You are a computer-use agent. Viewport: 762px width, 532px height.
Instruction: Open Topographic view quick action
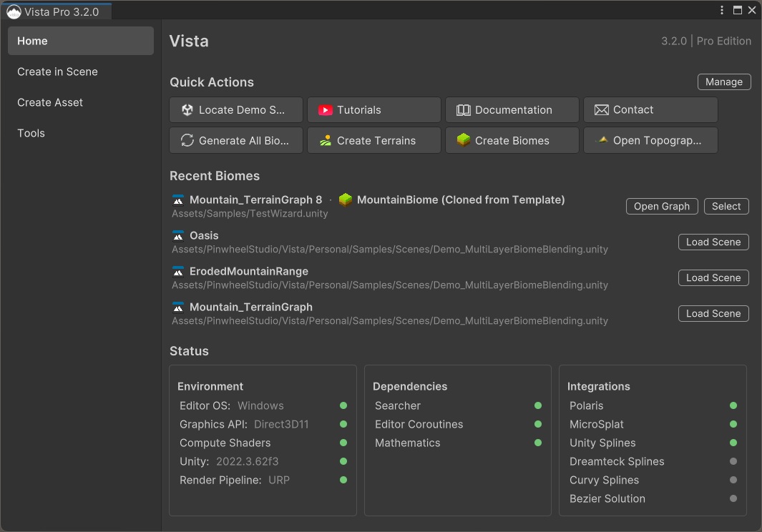click(650, 140)
